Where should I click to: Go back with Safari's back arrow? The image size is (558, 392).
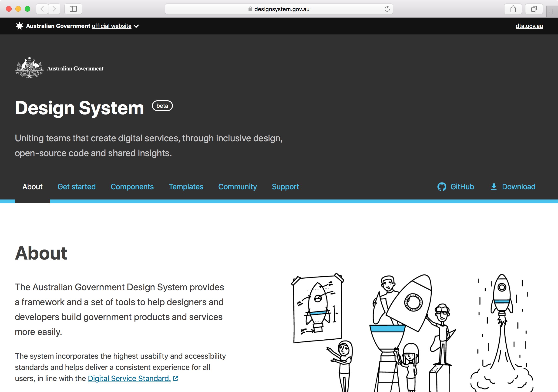click(42, 9)
